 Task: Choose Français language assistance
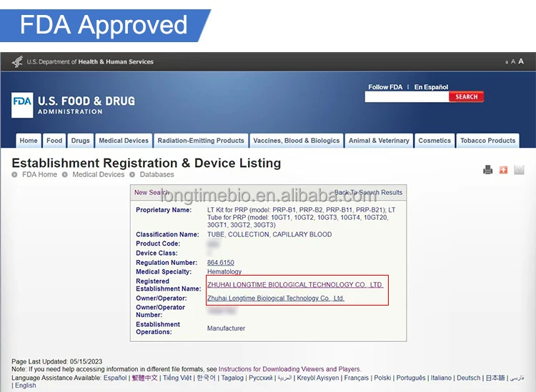tap(356, 378)
